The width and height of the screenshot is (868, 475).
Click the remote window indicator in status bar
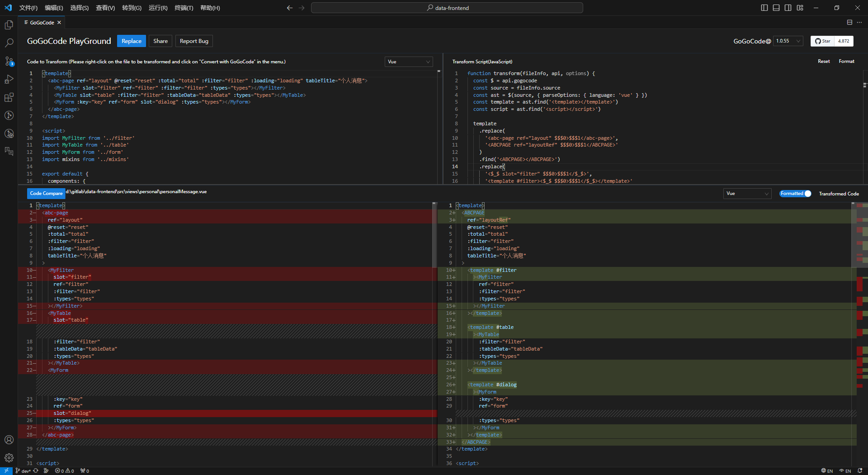6,471
